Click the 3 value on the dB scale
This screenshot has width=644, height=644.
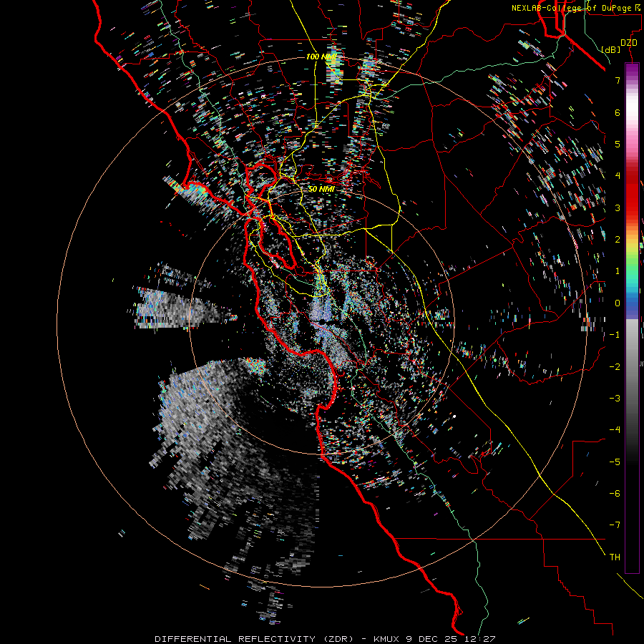click(618, 208)
